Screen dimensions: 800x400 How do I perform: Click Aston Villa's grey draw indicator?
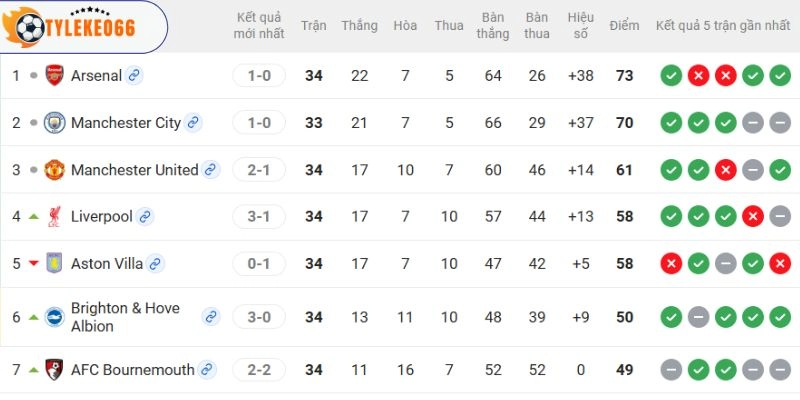(726, 264)
